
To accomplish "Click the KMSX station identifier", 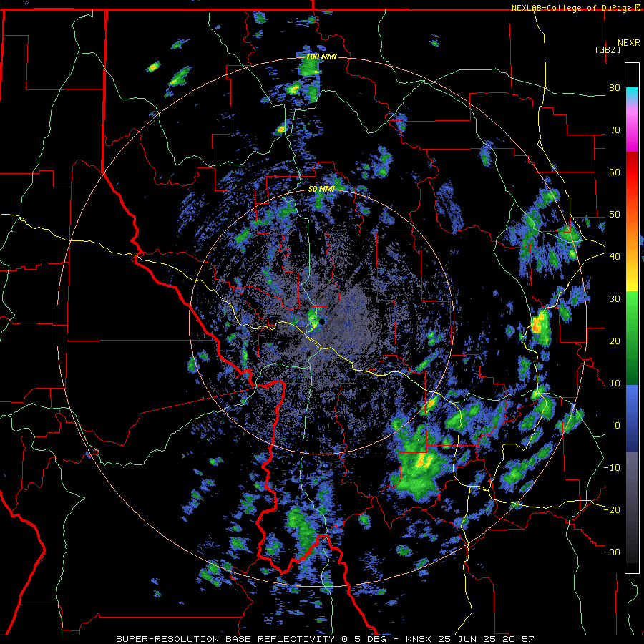I will point(419,639).
